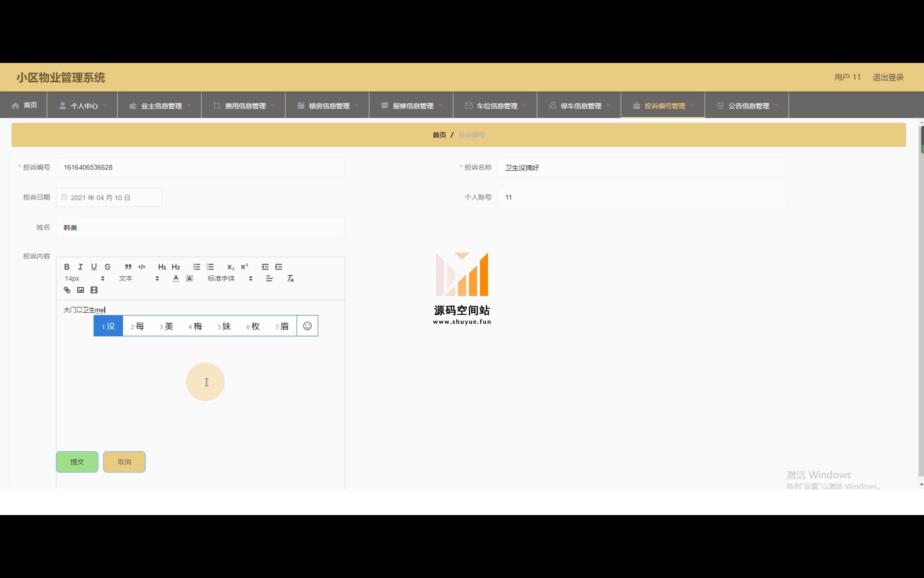Create a bulleted list
924x578 pixels.
click(210, 267)
